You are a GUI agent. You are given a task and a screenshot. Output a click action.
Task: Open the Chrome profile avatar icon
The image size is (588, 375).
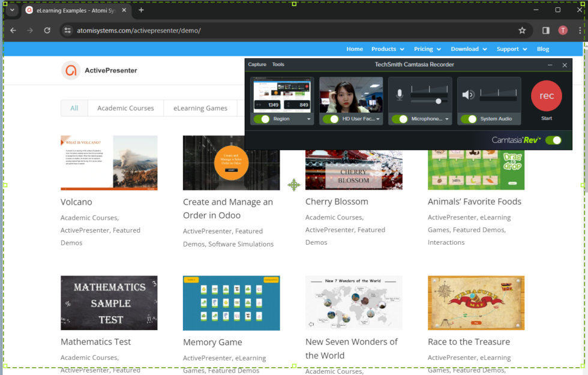tap(563, 30)
